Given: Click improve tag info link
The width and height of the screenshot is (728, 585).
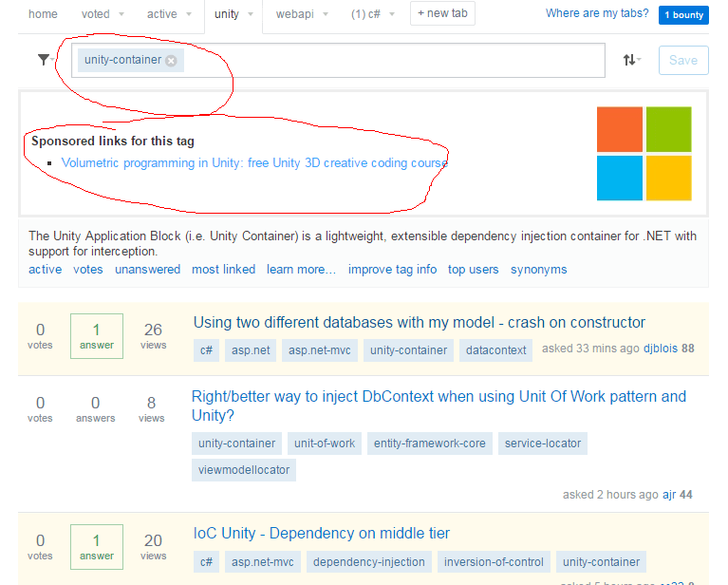Looking at the screenshot, I should point(392,270).
